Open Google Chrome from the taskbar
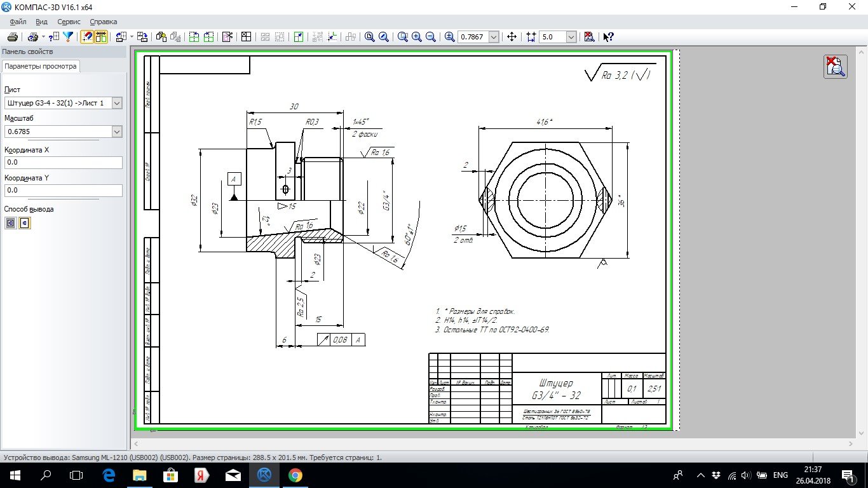Viewport: 868px width, 488px height. click(x=295, y=475)
